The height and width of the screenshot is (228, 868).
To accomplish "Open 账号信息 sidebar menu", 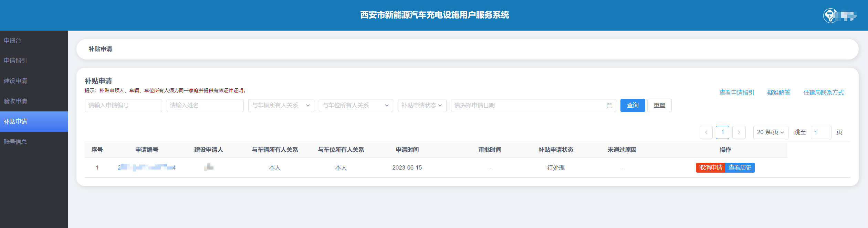I will click(15, 142).
